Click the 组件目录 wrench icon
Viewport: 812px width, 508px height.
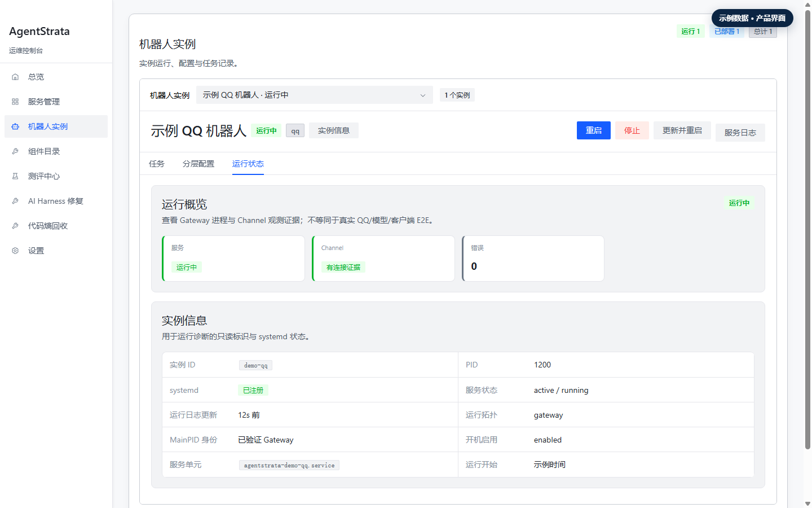pos(15,151)
